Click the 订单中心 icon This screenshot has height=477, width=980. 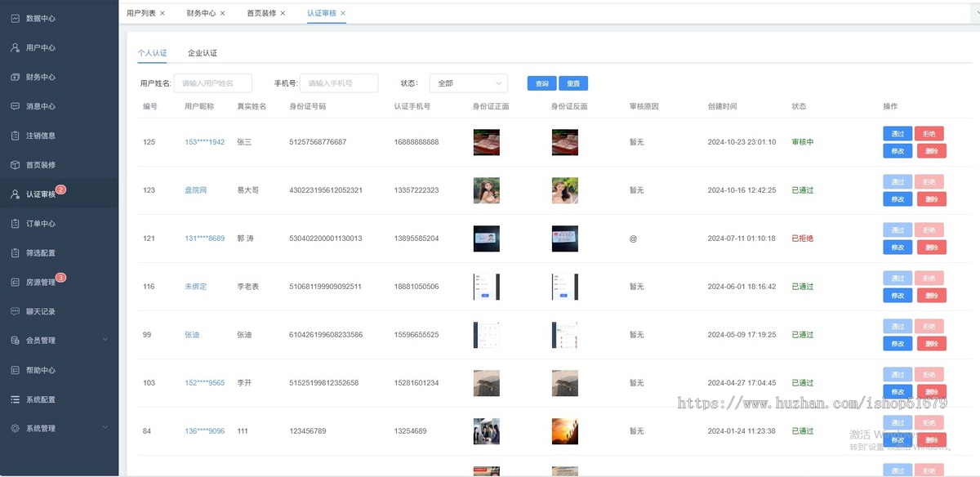tap(15, 224)
